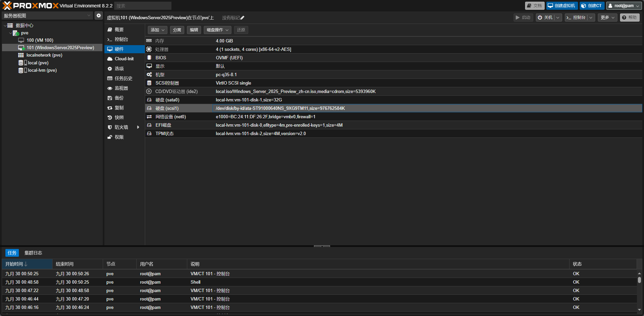Open the 权限 permissions section
This screenshot has height=316, width=644.
pyautogui.click(x=119, y=137)
